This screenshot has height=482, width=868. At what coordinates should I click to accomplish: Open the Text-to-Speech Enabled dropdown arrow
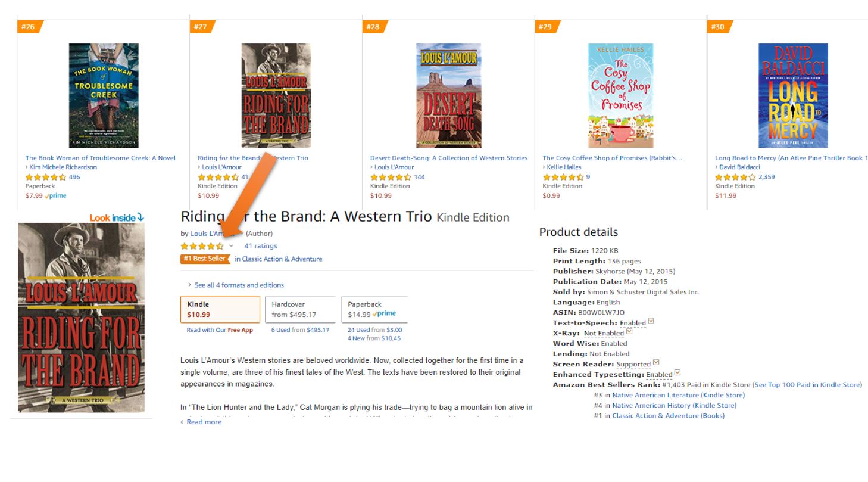(x=651, y=322)
